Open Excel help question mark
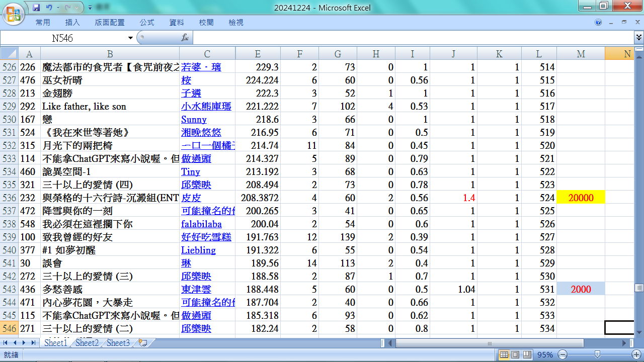The height and width of the screenshot is (362, 644). coord(598,22)
